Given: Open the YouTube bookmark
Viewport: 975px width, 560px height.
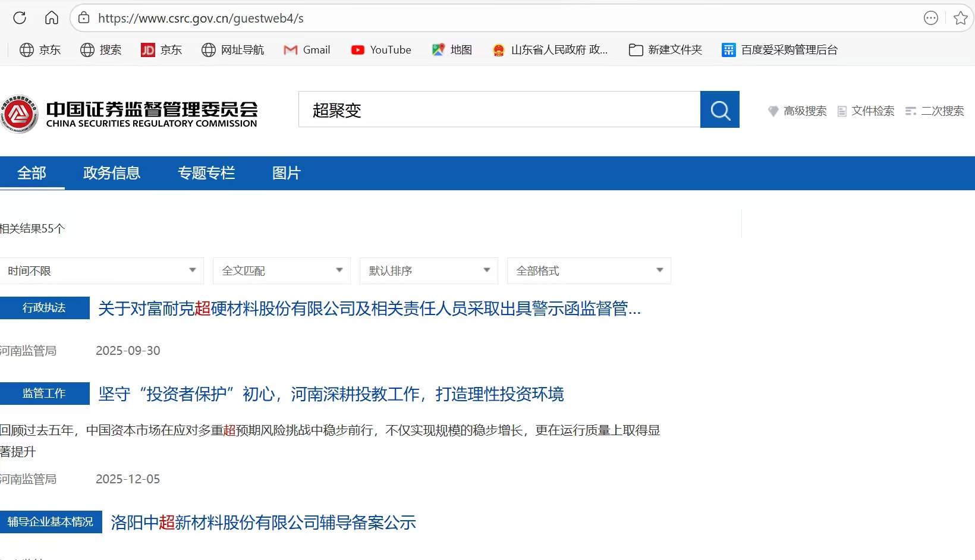Looking at the screenshot, I should (380, 50).
